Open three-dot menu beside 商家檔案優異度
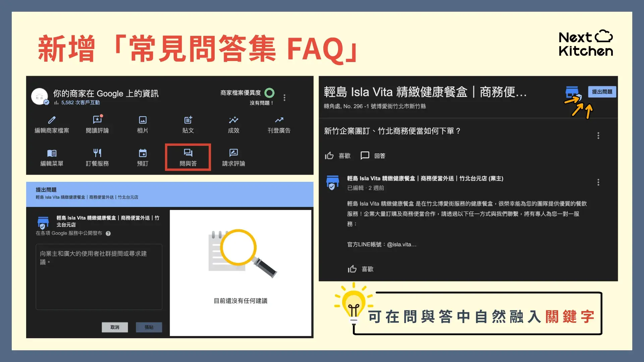 284,98
